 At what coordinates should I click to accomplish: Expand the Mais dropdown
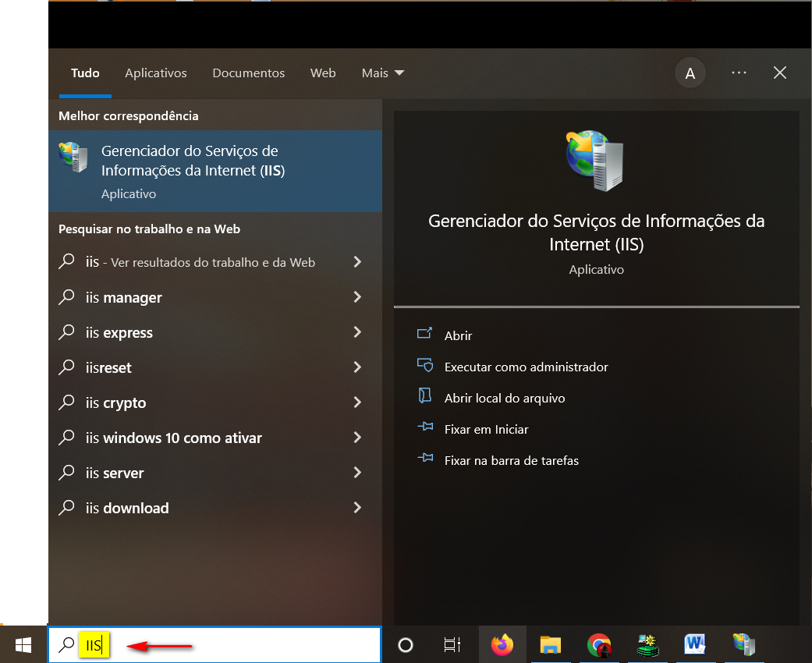(383, 73)
